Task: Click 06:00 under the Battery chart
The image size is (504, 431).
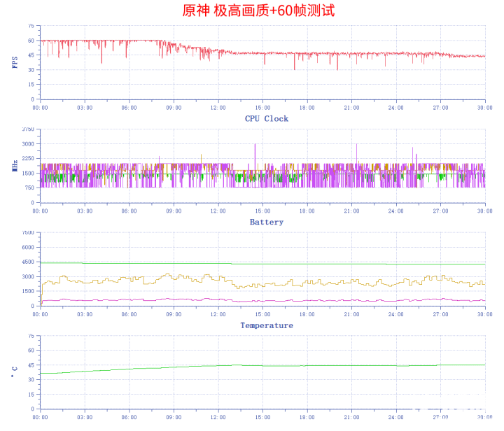Action: pyautogui.click(x=129, y=314)
